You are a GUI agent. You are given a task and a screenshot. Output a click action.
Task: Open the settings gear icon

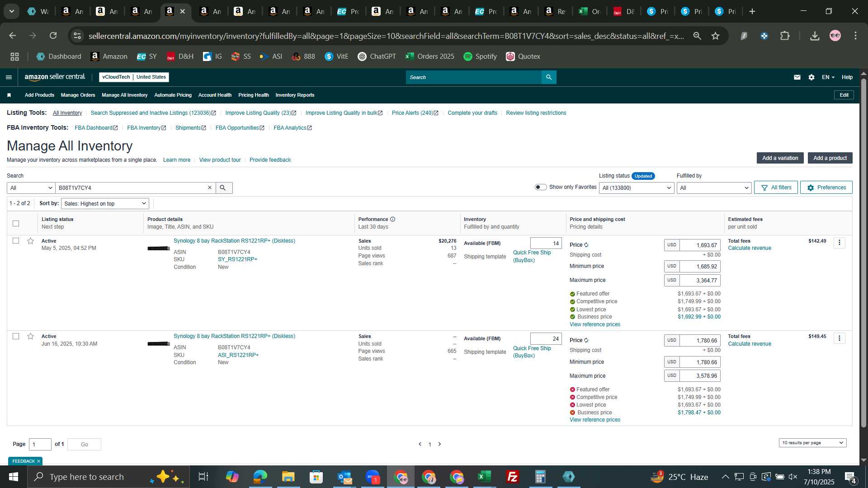click(x=811, y=77)
